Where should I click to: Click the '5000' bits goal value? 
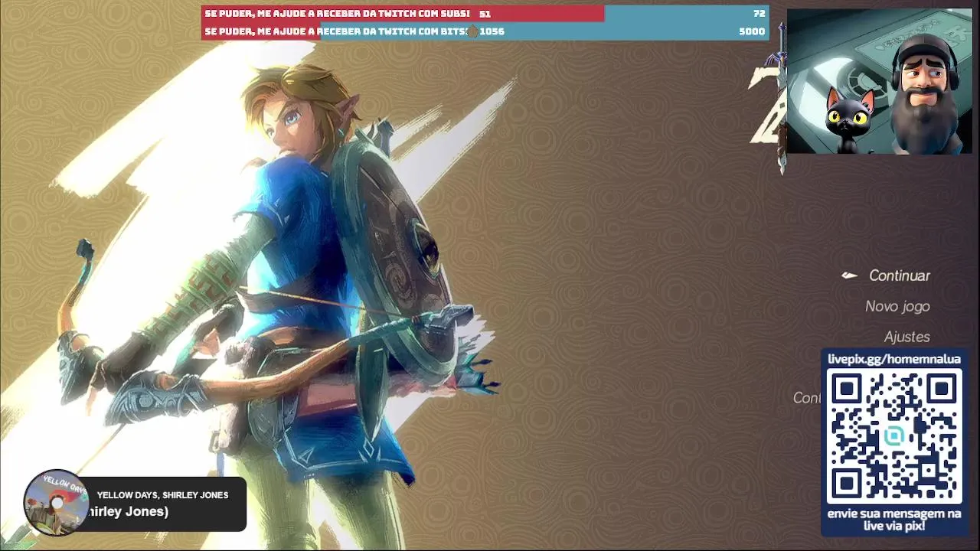pyautogui.click(x=752, y=31)
